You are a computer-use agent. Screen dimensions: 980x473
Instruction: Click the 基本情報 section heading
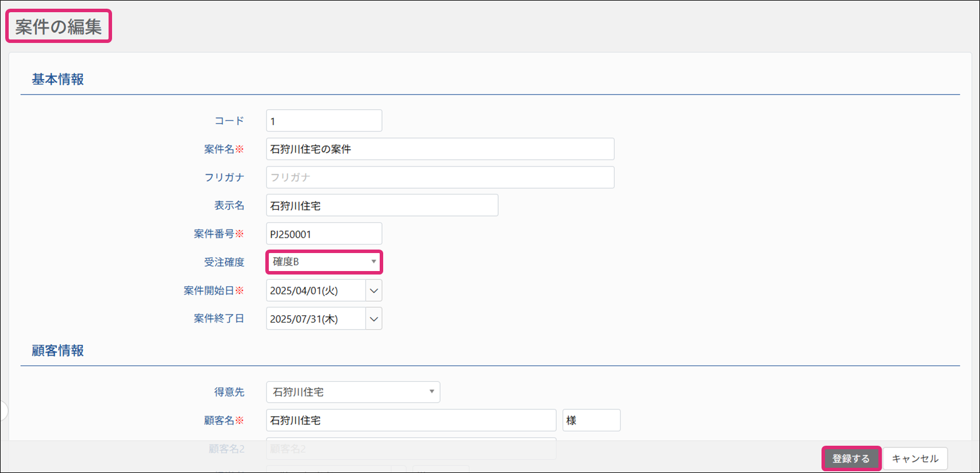point(58,80)
